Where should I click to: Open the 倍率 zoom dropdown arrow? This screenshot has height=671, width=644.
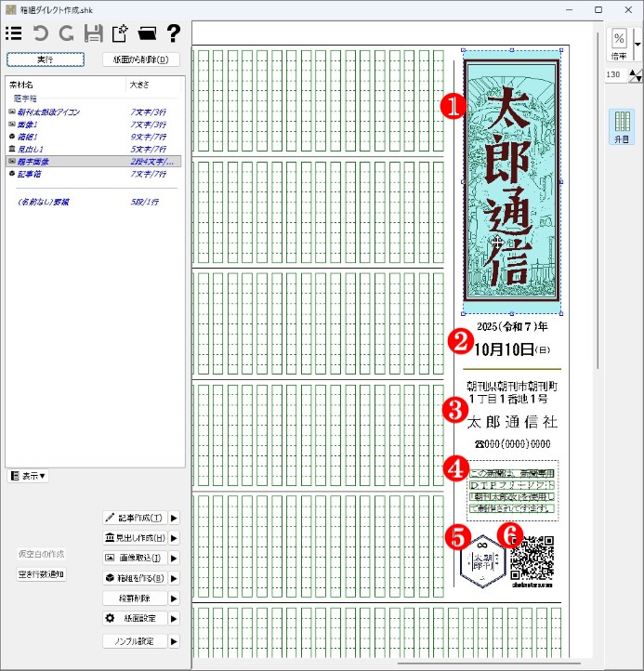tap(637, 44)
